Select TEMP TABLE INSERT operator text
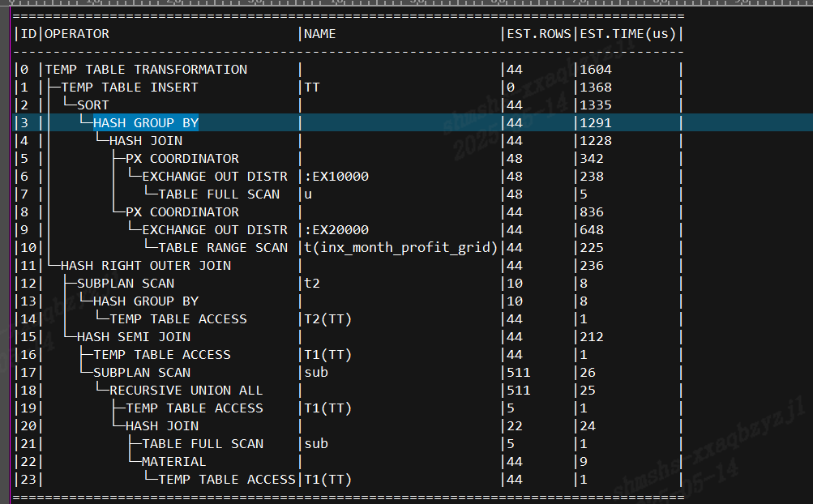 (x=130, y=88)
